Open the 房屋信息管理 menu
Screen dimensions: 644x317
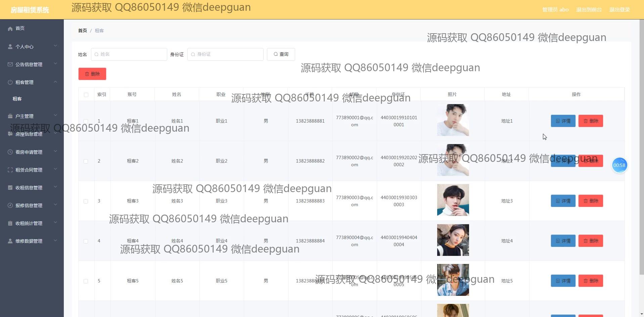click(32, 134)
